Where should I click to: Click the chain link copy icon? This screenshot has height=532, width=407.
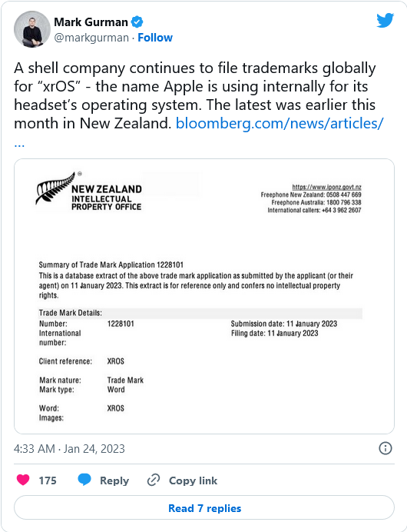pos(154,480)
